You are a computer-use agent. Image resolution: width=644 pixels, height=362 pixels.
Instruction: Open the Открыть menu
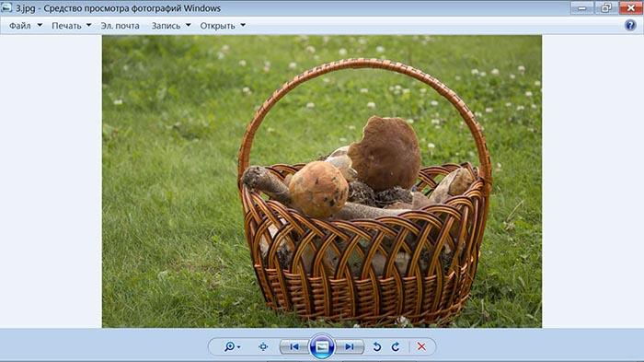(217, 26)
